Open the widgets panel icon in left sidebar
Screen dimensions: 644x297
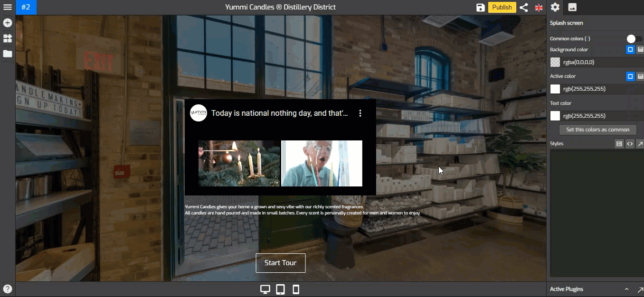(x=8, y=38)
